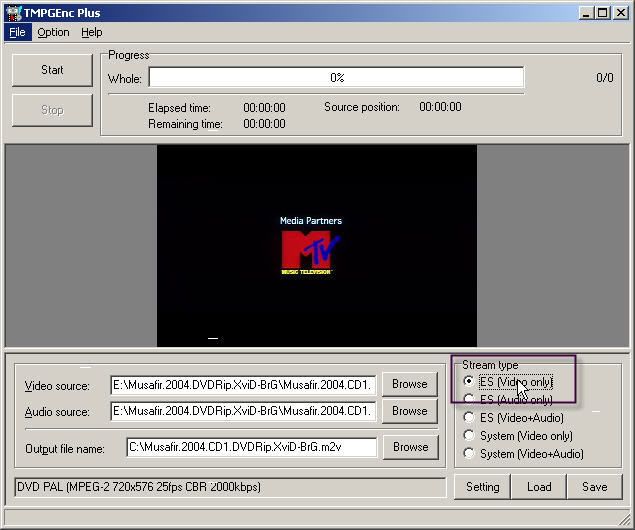Maximize the TMPGEnc Plus window
635x530 pixels.
click(602, 13)
